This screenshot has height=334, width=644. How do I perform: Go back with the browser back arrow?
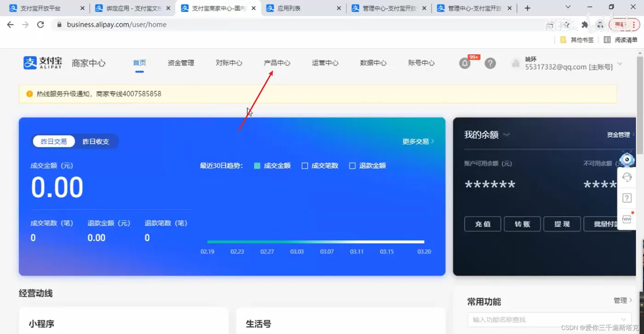click(x=10, y=24)
